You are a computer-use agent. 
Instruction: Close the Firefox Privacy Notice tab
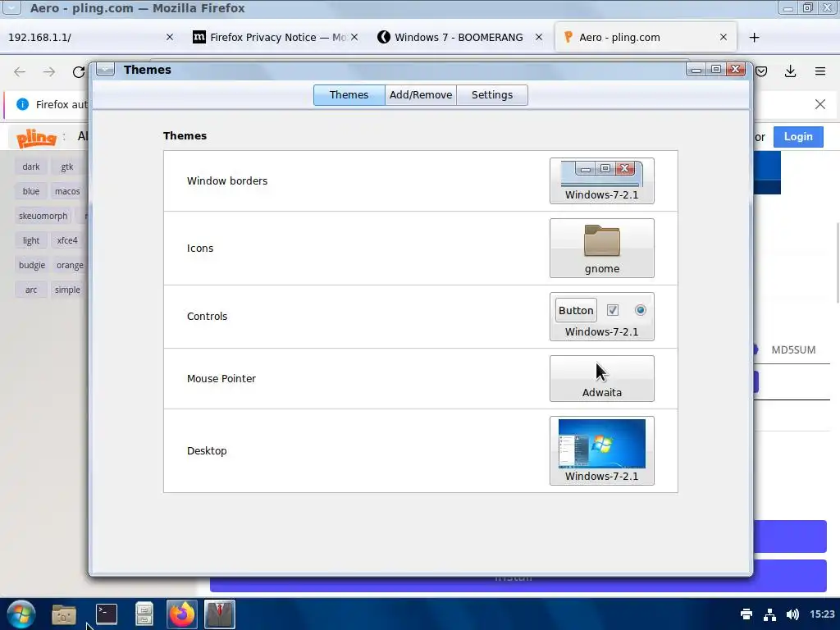pyautogui.click(x=354, y=37)
